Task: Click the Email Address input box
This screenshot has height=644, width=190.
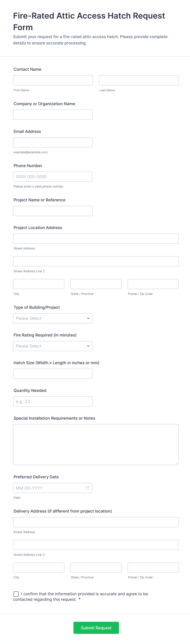Action: tap(53, 142)
